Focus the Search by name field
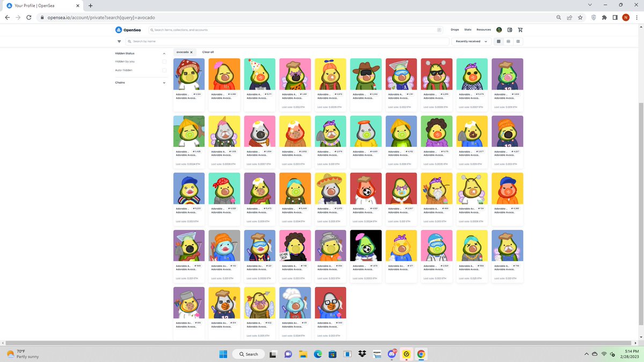 [288, 41]
